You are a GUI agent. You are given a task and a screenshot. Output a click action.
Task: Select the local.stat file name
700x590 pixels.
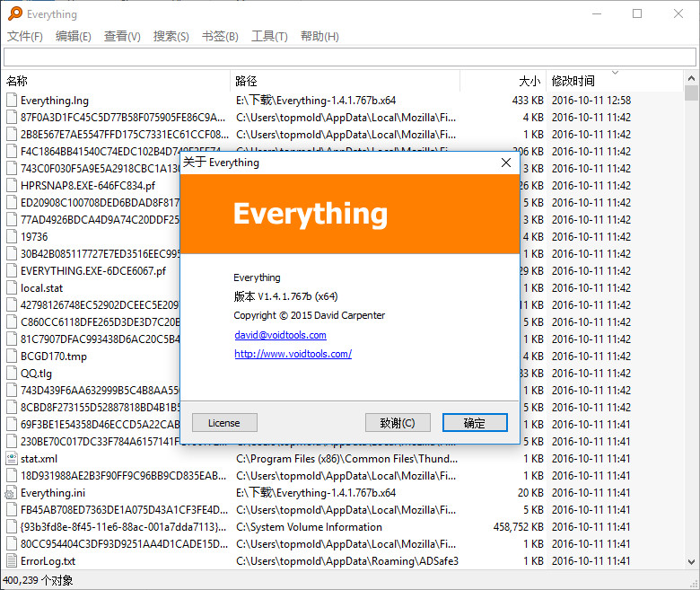click(41, 288)
